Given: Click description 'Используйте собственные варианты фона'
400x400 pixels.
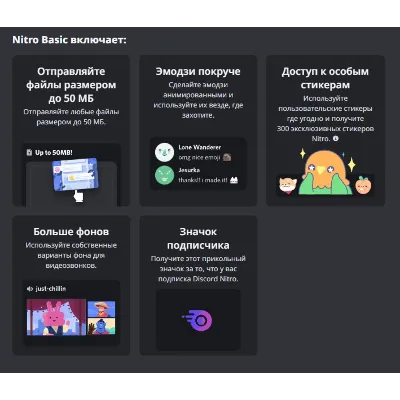Looking at the screenshot, I should 71,250.
